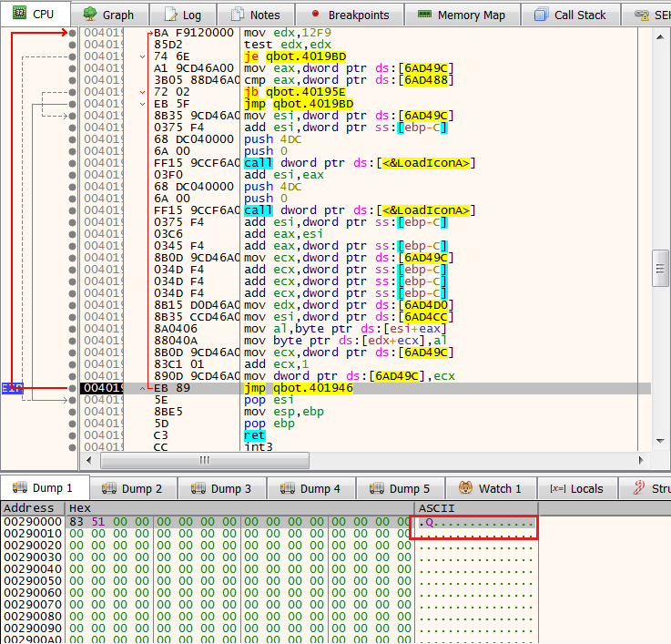Click the Memory Map chip icon

point(424,15)
